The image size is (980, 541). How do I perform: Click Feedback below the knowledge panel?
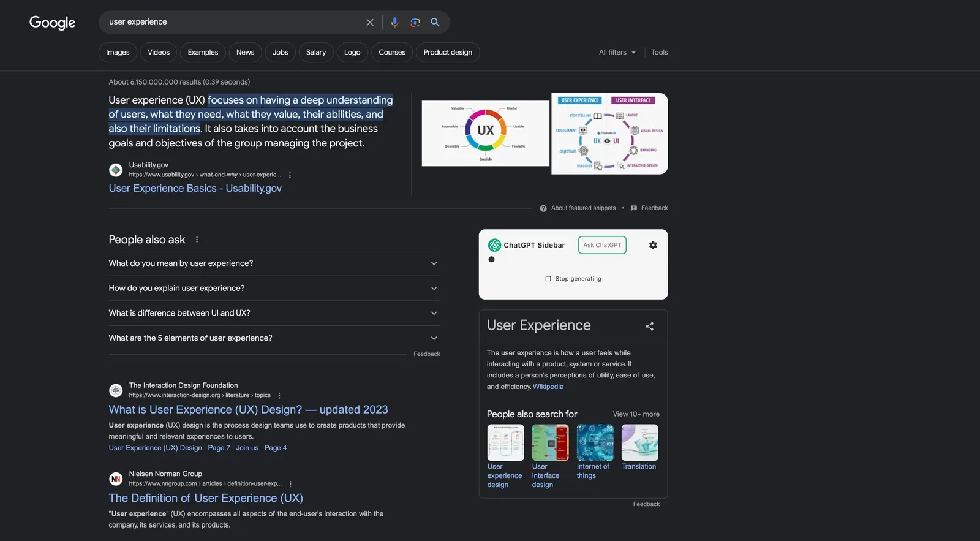(x=646, y=504)
